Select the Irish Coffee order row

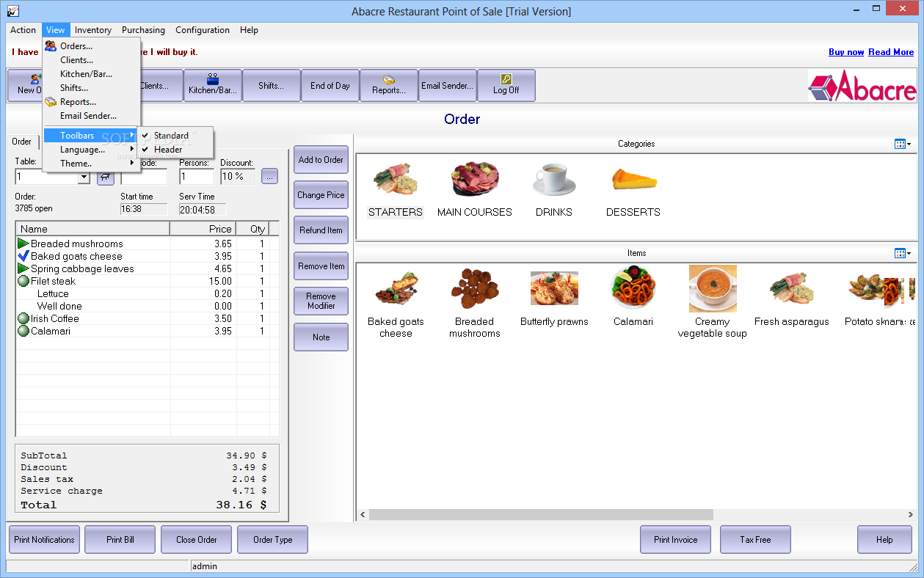click(147, 318)
